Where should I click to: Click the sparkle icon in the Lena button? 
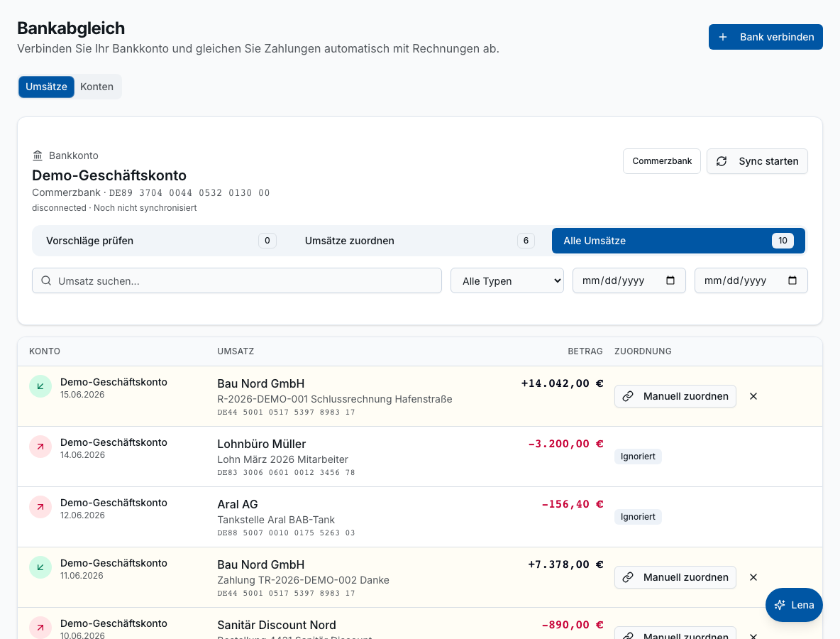pyautogui.click(x=780, y=605)
